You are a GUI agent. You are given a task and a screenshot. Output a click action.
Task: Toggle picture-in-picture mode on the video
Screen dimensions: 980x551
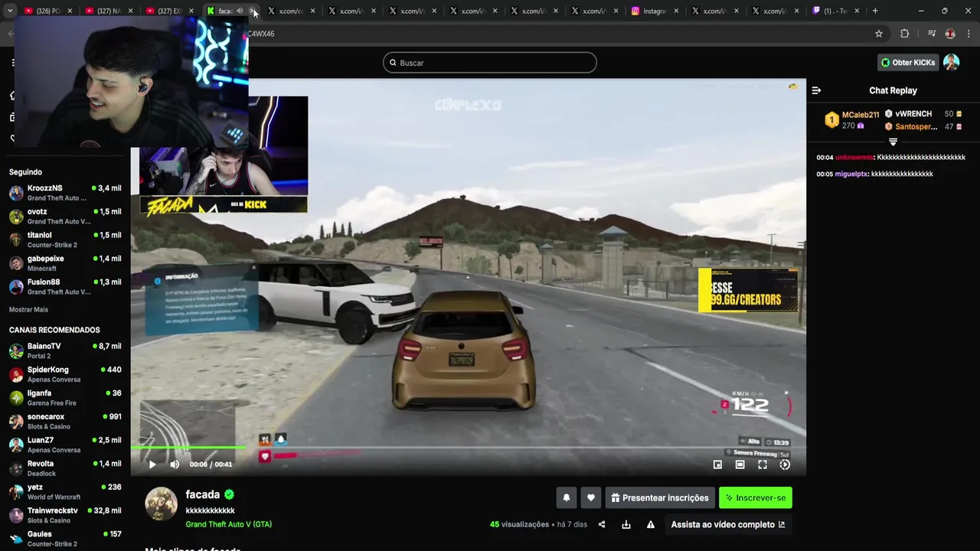point(717,465)
